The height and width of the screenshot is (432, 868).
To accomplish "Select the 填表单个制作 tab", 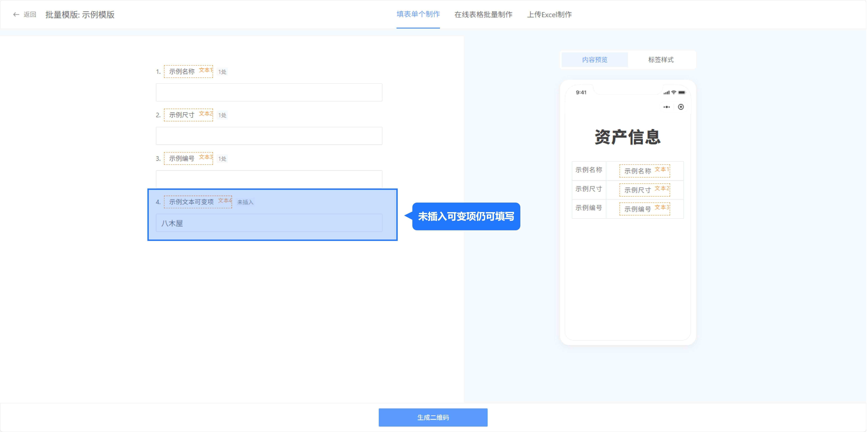I will [x=418, y=15].
